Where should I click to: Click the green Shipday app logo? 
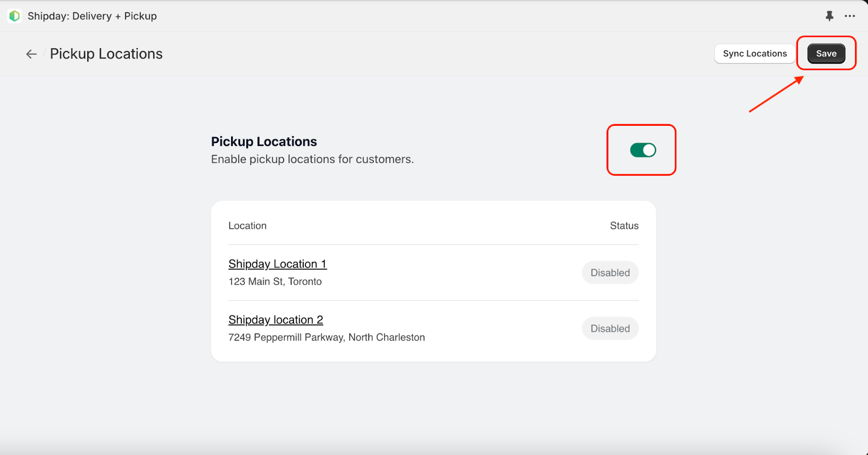click(x=15, y=16)
